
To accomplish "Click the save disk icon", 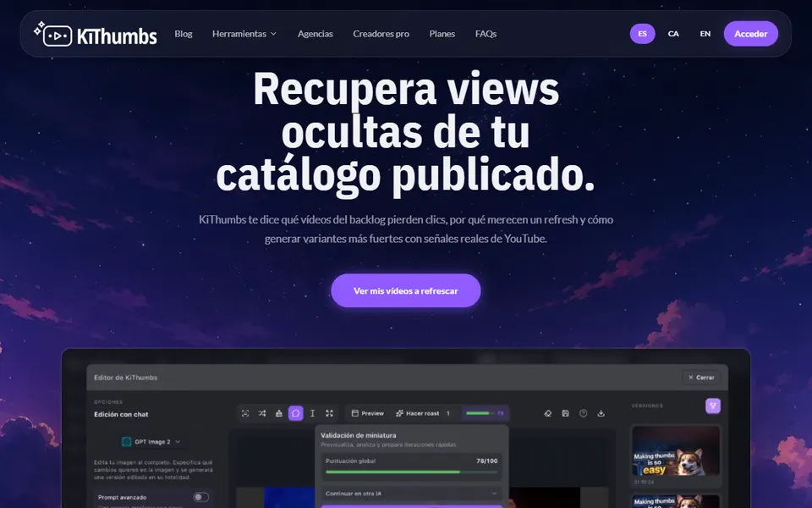I will click(x=566, y=413).
